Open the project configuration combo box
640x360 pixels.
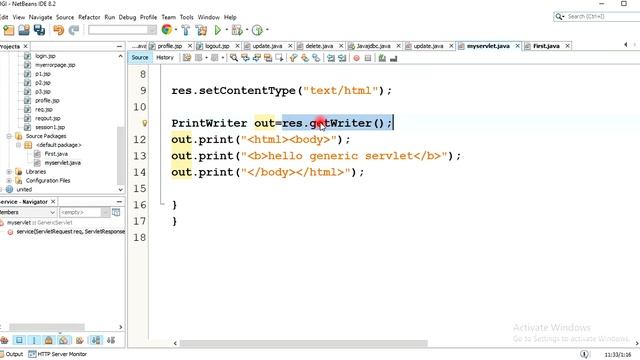coord(122,30)
